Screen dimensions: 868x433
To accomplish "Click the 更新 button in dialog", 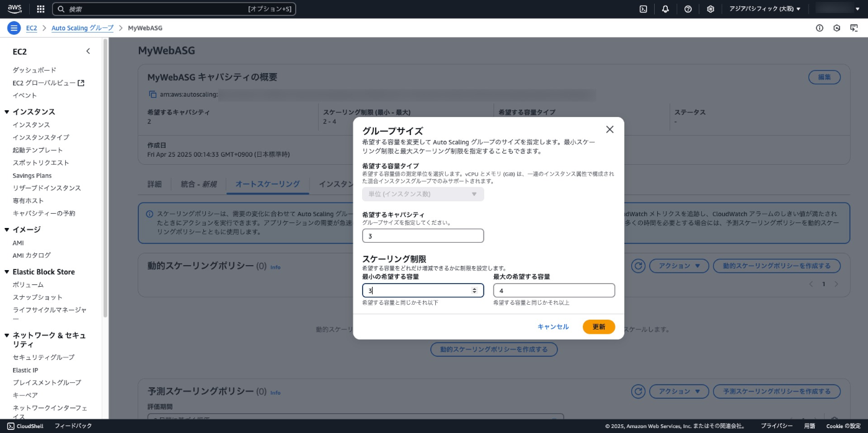I will (599, 327).
